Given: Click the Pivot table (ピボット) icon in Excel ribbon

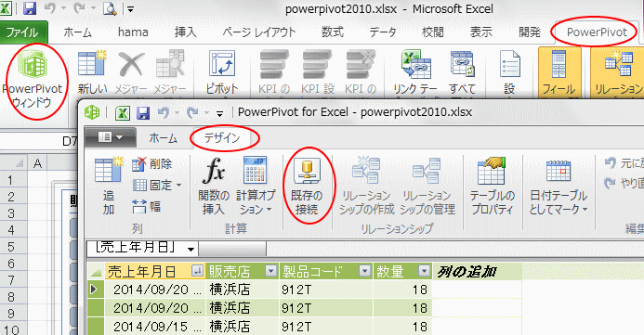Looking at the screenshot, I should tap(222, 71).
